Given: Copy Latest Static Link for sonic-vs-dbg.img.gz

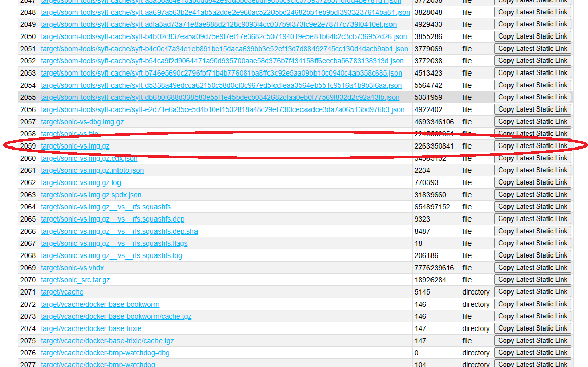Looking at the screenshot, I should click(x=532, y=121).
